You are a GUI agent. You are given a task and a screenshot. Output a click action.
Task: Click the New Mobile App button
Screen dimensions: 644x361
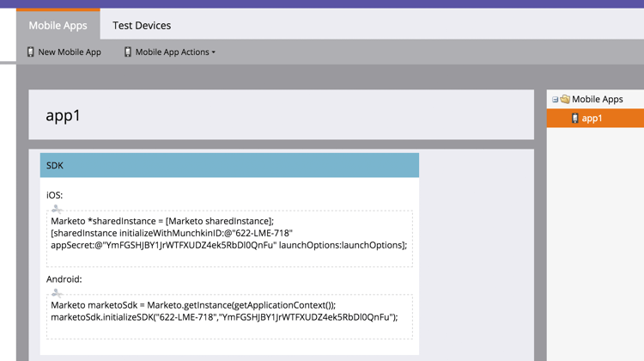pos(64,52)
